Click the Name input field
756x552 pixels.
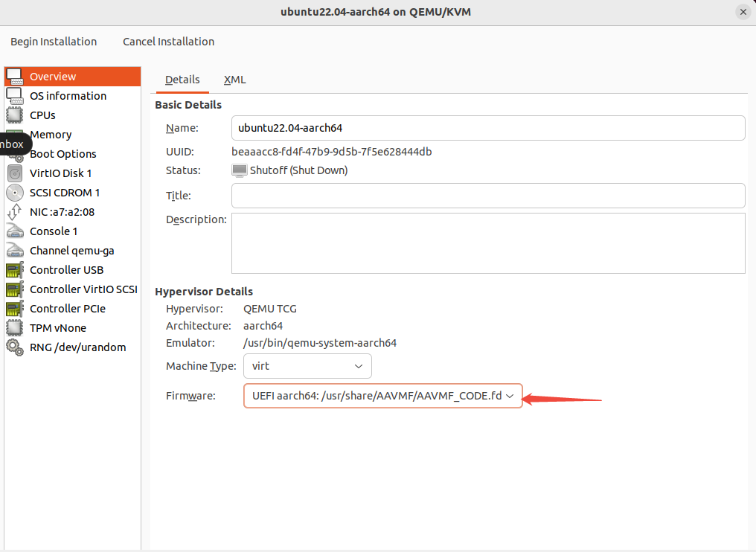click(x=487, y=128)
